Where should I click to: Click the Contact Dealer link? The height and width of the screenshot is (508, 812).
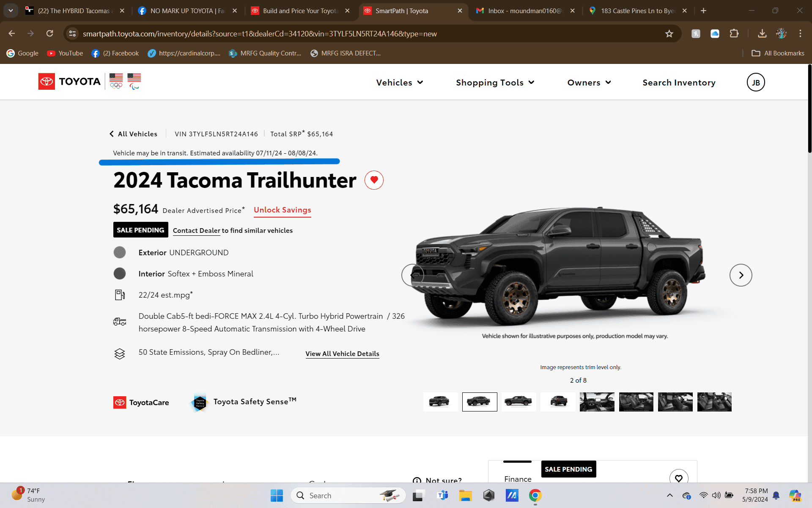click(197, 230)
